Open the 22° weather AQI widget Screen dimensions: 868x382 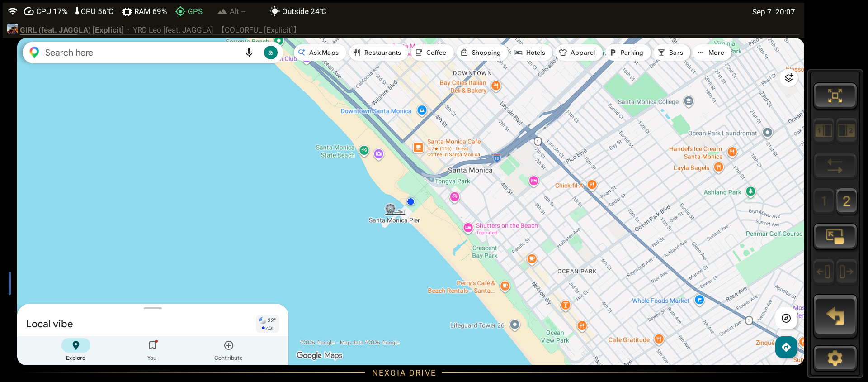pyautogui.click(x=268, y=324)
